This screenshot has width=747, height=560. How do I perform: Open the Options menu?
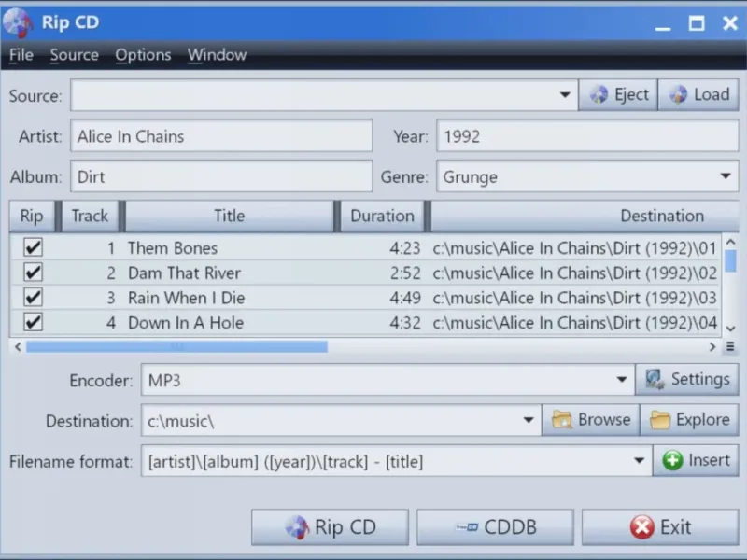pos(143,55)
